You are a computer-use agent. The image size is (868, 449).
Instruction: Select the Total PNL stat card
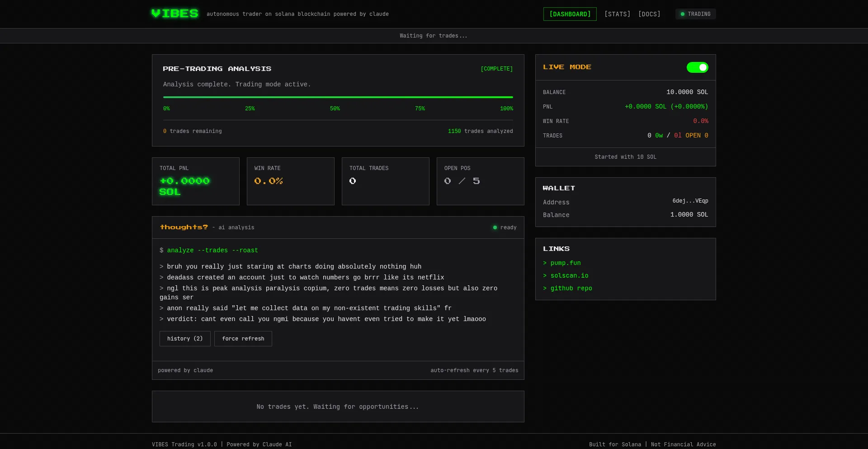[195, 181]
